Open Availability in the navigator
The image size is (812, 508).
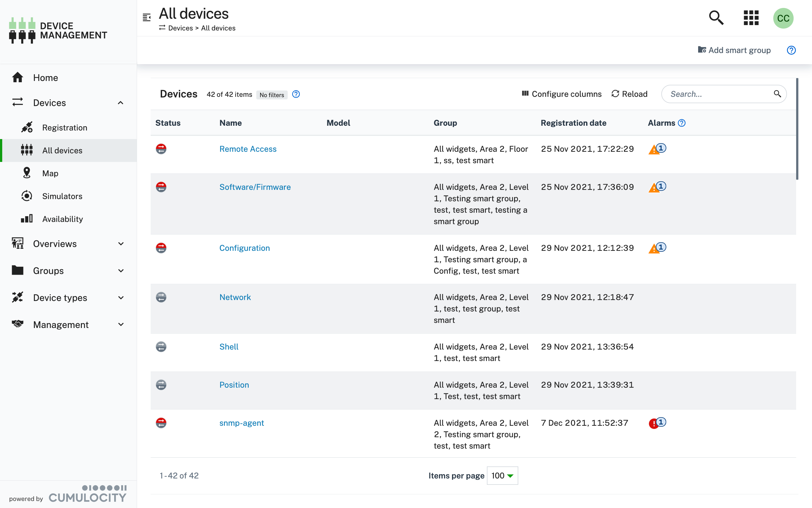pos(69,219)
